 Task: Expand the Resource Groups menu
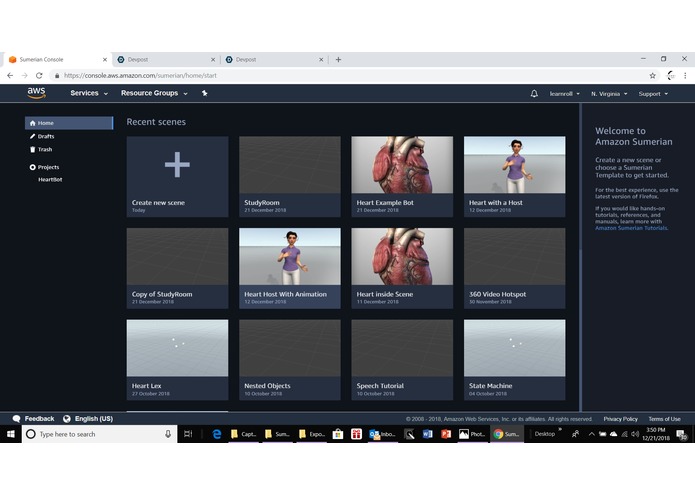tap(154, 93)
